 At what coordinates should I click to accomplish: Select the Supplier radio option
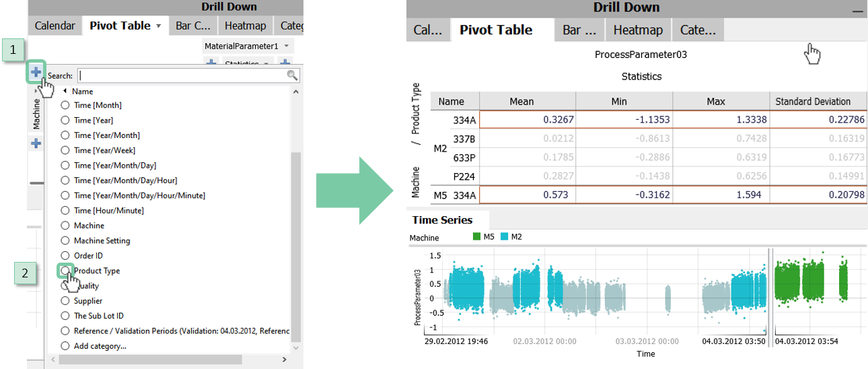click(65, 301)
